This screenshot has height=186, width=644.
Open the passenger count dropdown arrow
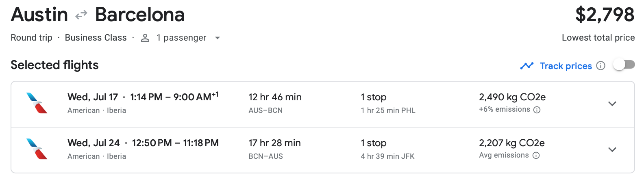pos(218,38)
